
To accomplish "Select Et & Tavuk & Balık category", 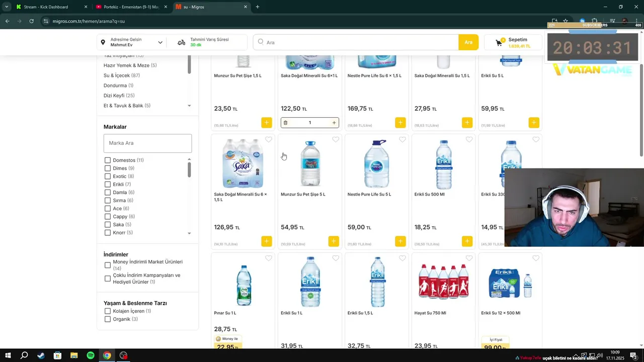I will point(127,106).
